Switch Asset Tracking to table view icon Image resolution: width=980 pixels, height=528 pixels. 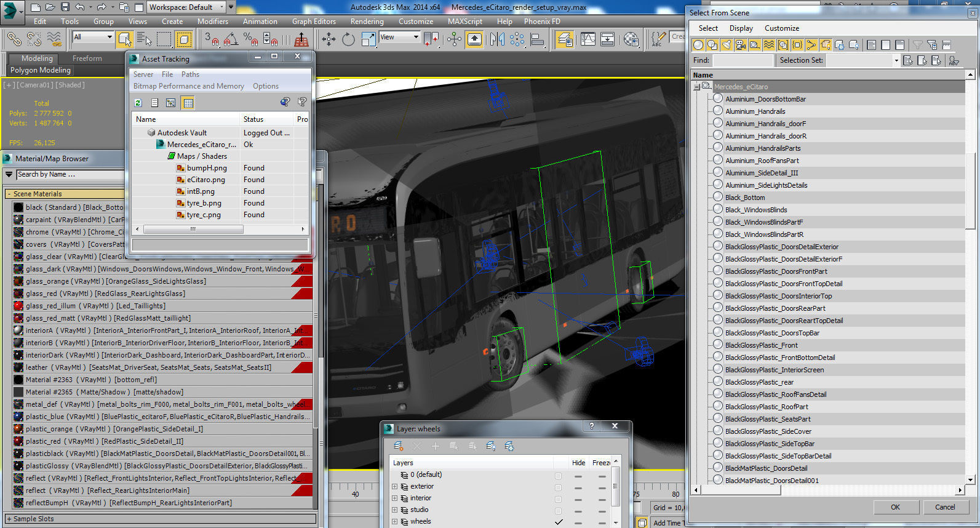coord(188,103)
